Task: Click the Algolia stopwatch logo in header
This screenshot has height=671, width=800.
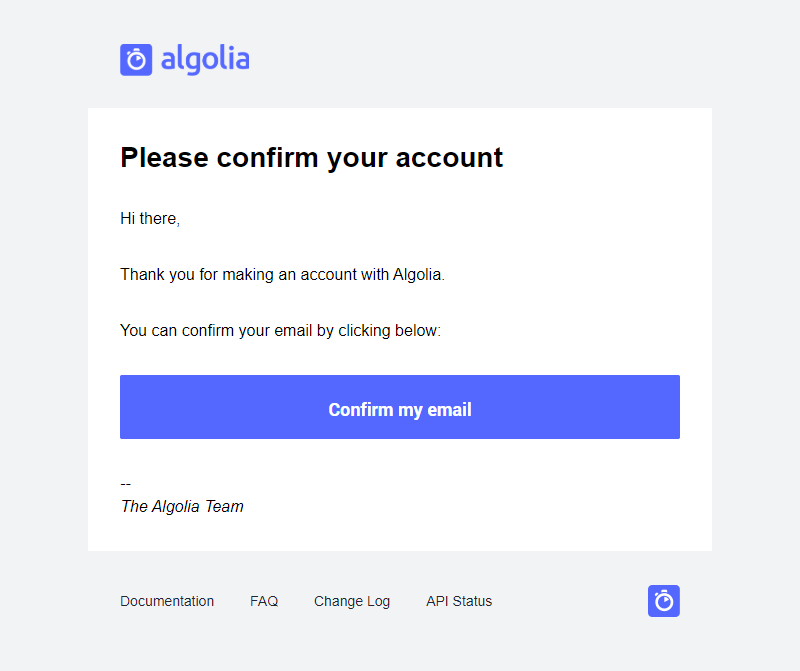Action: point(136,60)
